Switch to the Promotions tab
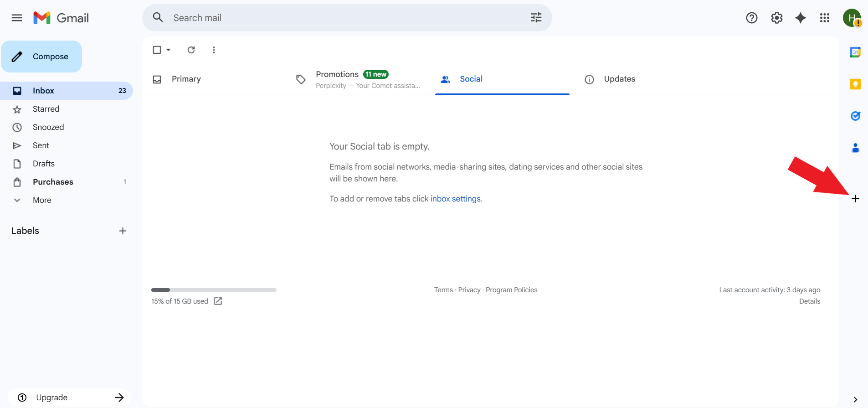This screenshot has height=408, width=868. coord(358,79)
